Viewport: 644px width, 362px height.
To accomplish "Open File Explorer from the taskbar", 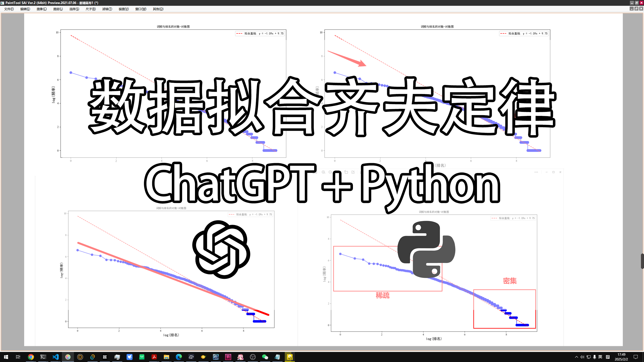I will (x=166, y=357).
